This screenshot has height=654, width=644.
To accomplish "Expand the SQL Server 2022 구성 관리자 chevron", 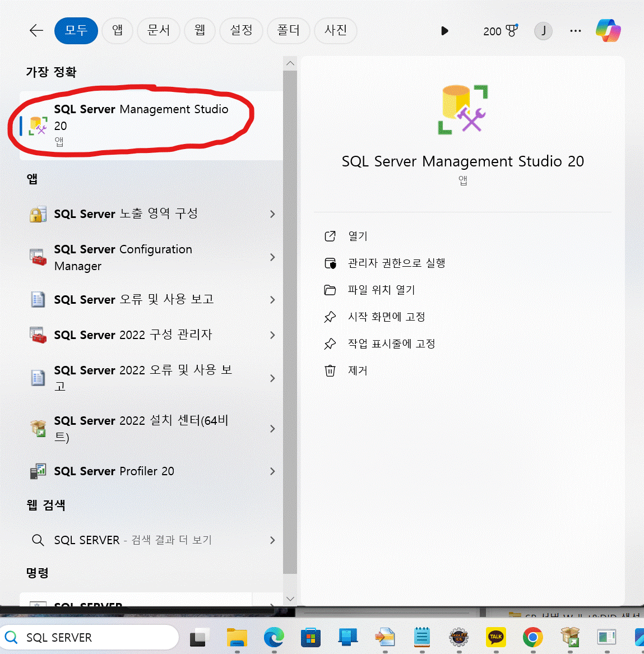I will (x=272, y=335).
